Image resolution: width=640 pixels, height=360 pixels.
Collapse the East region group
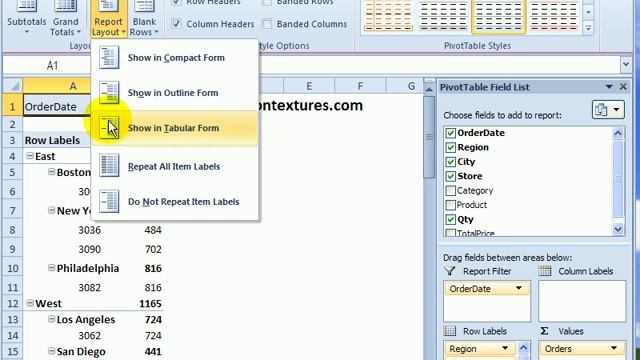point(30,156)
